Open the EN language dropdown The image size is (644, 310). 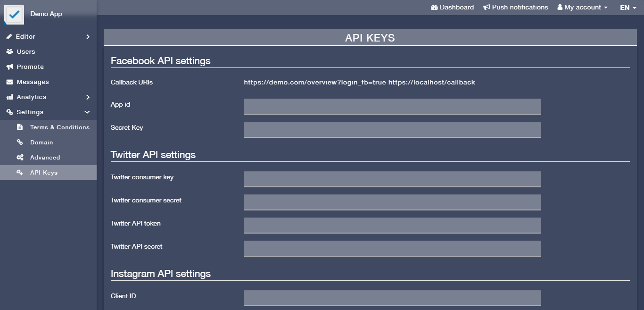(628, 8)
